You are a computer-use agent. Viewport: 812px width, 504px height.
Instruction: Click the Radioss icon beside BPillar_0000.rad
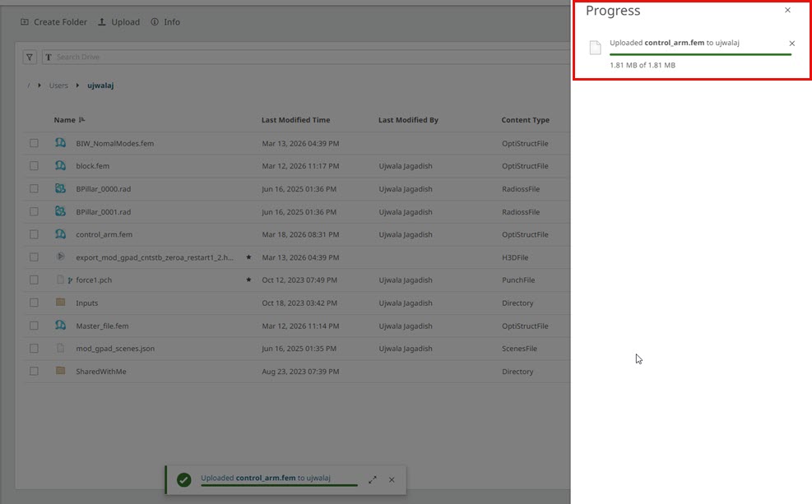click(60, 188)
